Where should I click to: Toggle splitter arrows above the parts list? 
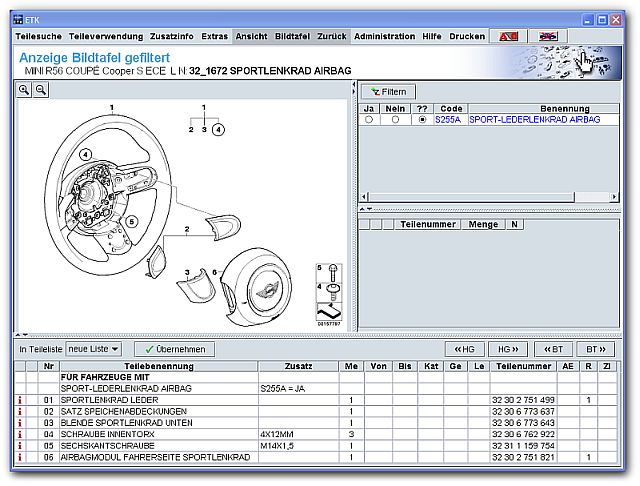click(x=22, y=335)
